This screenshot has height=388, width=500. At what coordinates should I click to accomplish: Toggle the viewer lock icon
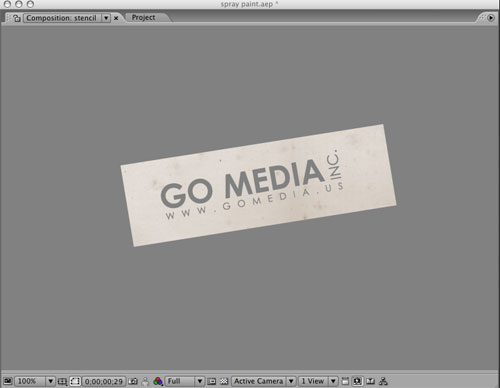pos(17,18)
